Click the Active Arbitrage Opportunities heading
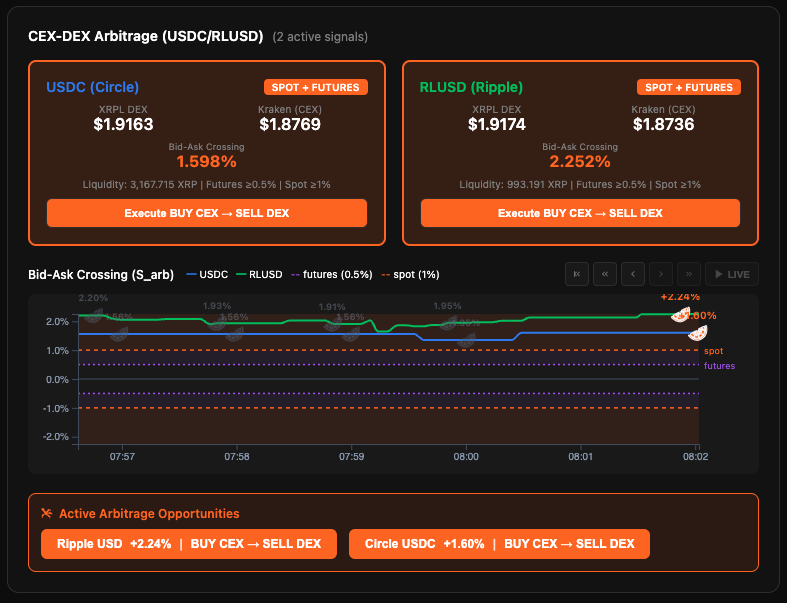The image size is (787, 603). tap(149, 513)
